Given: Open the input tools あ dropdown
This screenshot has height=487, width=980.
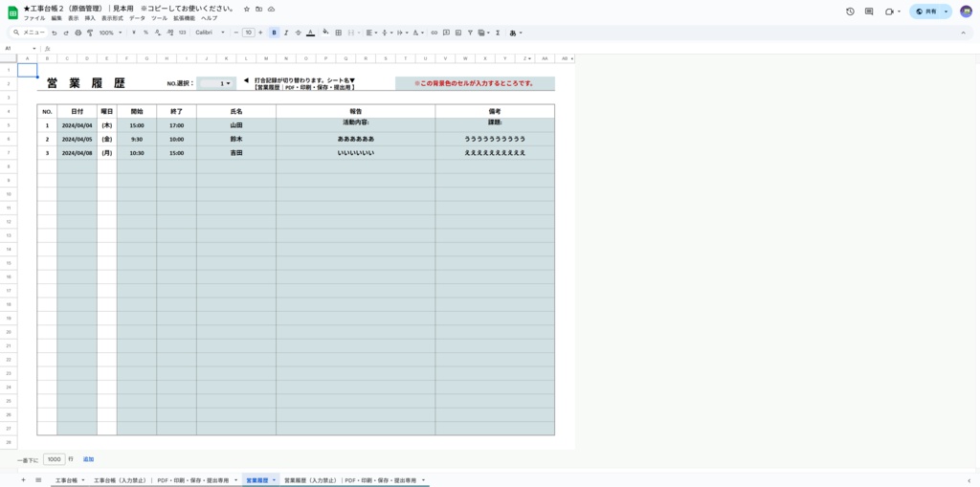Looking at the screenshot, I should pos(516,33).
